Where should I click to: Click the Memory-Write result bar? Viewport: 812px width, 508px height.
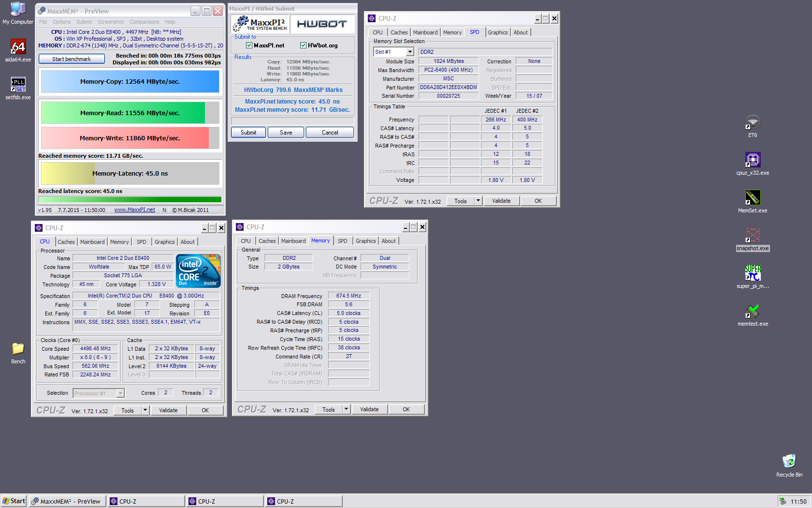pos(130,138)
